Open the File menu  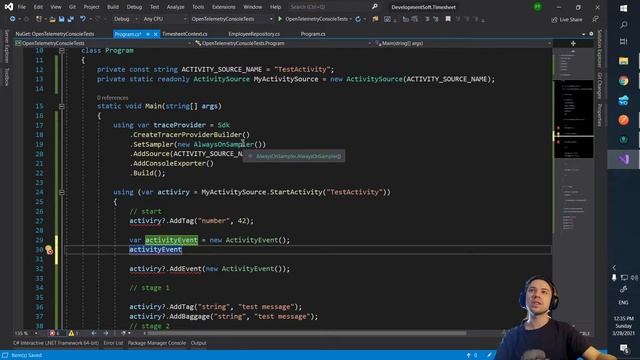(22, 7)
